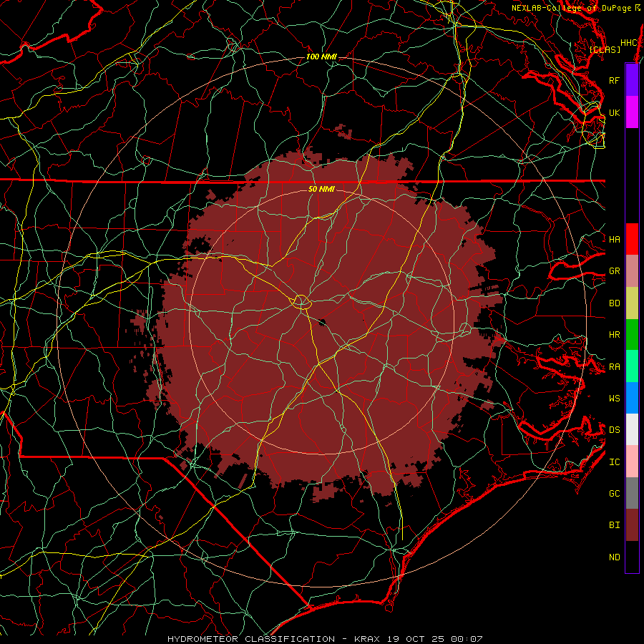Click the HA red legend swatch
The width and height of the screenshot is (644, 644).
click(x=632, y=239)
